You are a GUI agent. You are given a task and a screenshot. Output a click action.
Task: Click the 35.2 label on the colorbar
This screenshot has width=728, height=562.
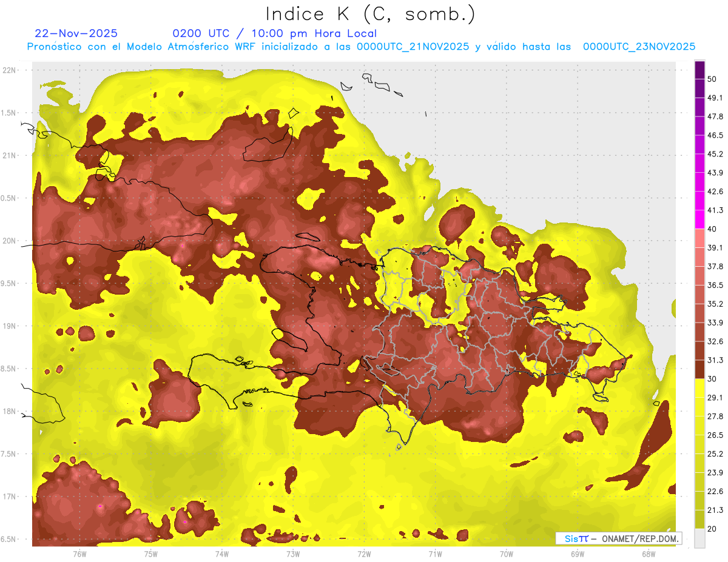(x=715, y=304)
